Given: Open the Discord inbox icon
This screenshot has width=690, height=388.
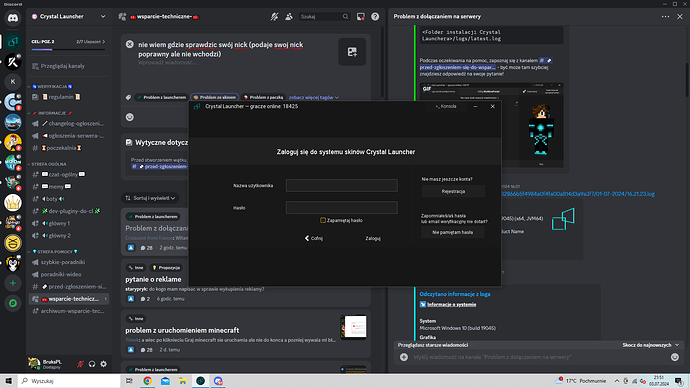Looking at the screenshot, I should click(360, 17).
